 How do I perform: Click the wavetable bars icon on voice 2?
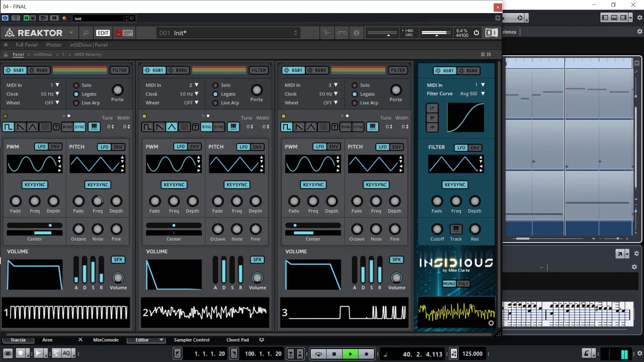(x=233, y=127)
